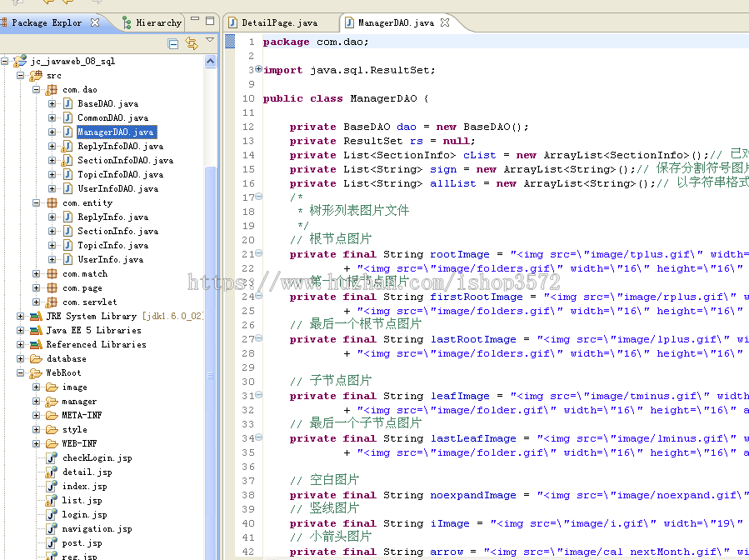Minimize the Package Explorer panel
Image resolution: width=749 pixels, height=560 pixels.
(195, 19)
